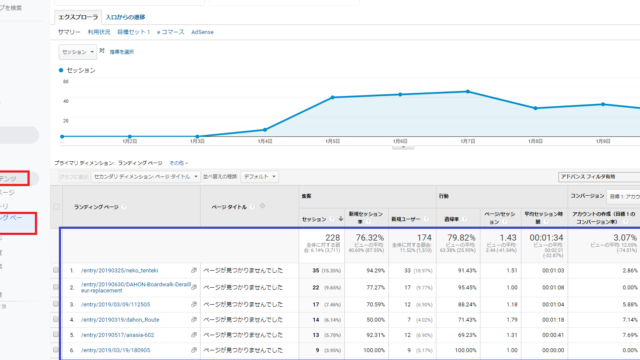Click help icon beside ランディングページ header
640x360 pixels.
pyautogui.click(x=124, y=207)
